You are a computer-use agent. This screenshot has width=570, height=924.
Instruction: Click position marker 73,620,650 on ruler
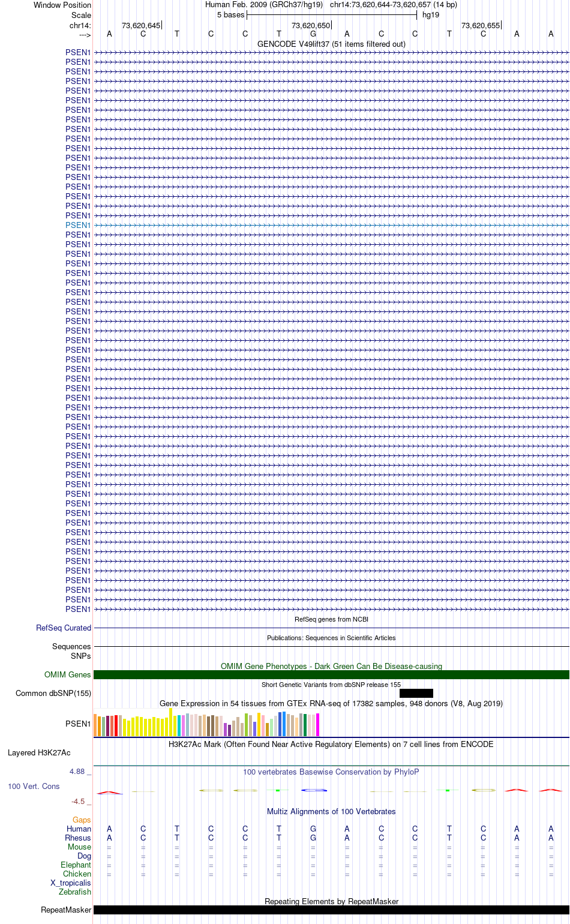click(x=311, y=26)
